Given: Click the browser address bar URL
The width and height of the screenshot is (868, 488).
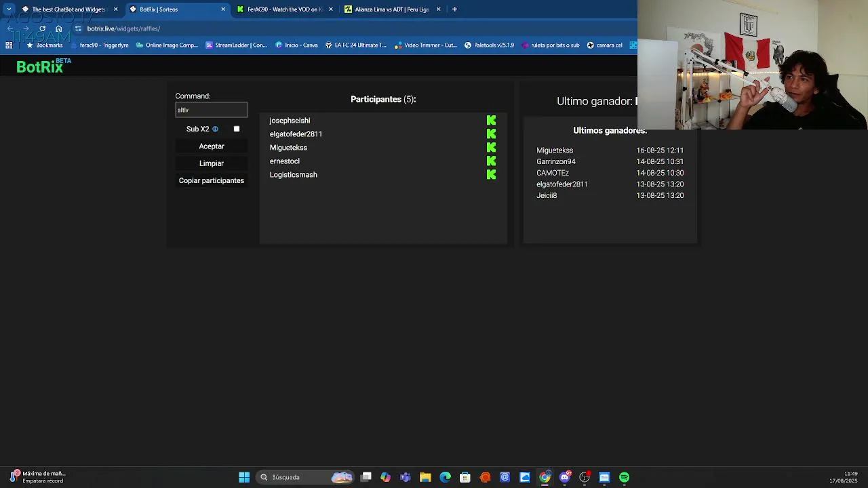Looking at the screenshot, I should [x=123, y=28].
